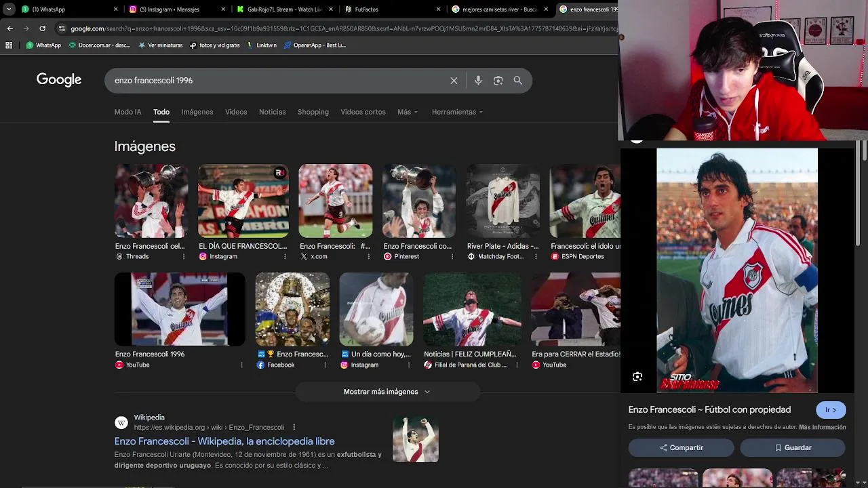Open Threads 'Enzo Francescoli cel...' image thumbnail
Viewport: 868px width, 488px height.
point(151,201)
